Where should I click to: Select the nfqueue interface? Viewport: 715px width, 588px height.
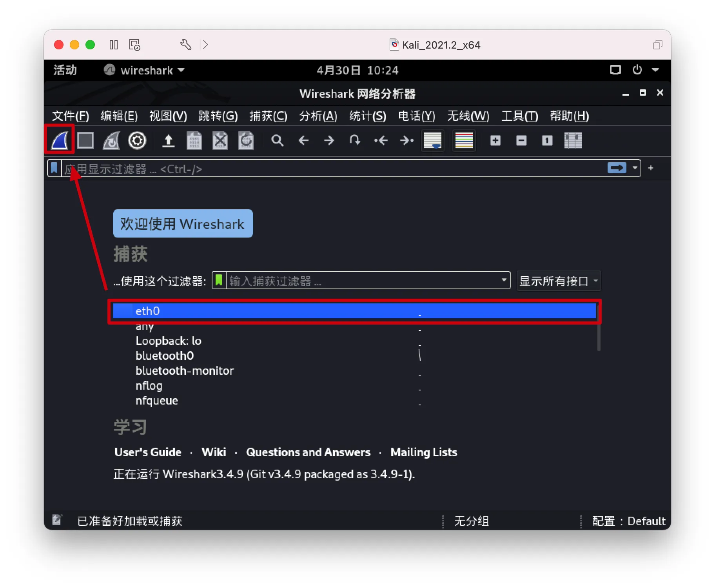pyautogui.click(x=354, y=401)
